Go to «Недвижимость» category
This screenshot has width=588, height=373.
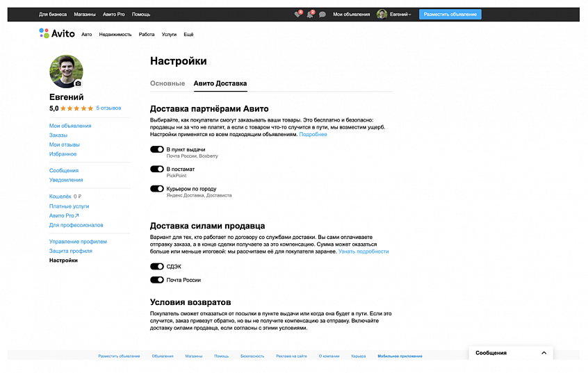[115, 35]
